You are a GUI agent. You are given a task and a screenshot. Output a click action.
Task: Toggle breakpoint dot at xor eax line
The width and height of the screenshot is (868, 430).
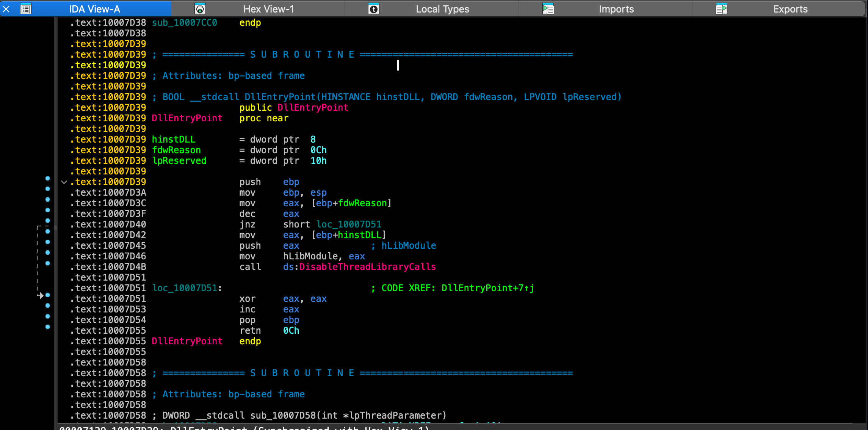pyautogui.click(x=48, y=295)
